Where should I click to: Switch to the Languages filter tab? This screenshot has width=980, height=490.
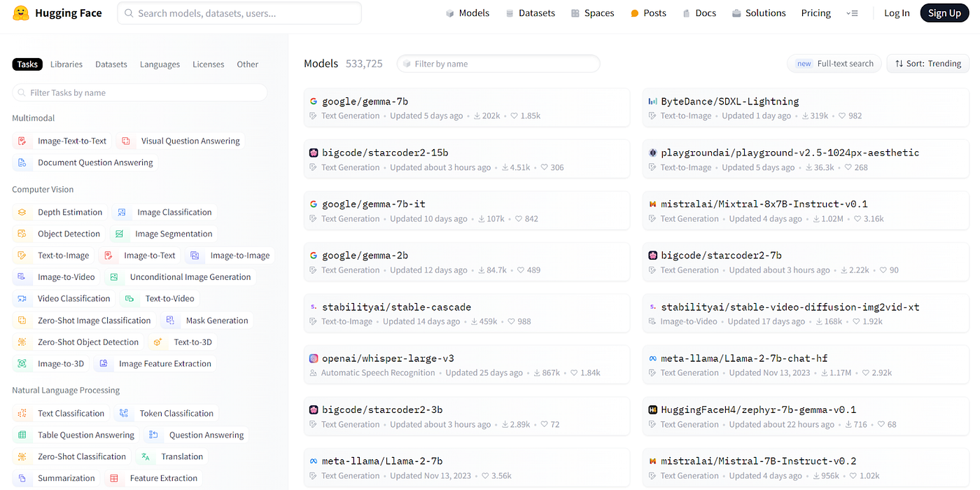(x=160, y=64)
